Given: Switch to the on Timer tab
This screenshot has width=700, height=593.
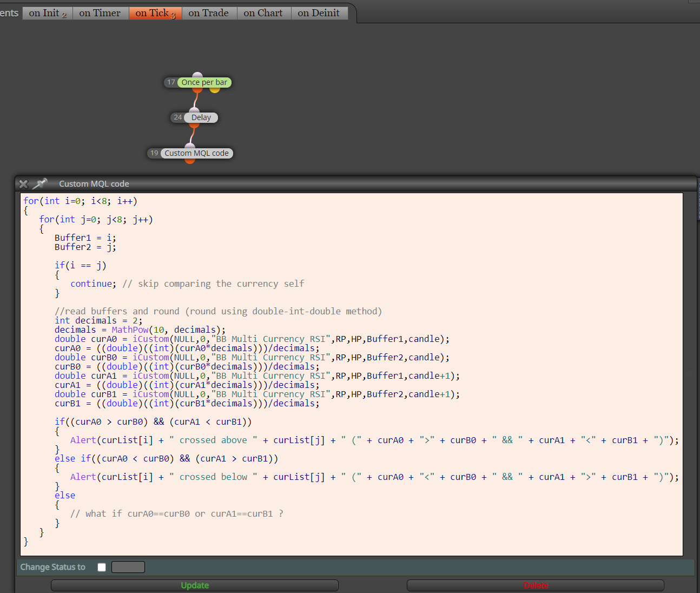Looking at the screenshot, I should tap(100, 13).
